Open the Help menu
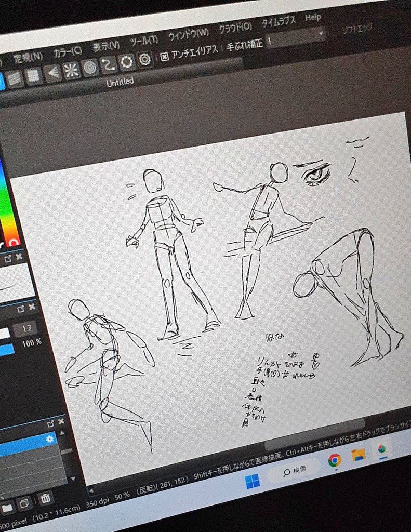411x532 pixels. click(x=313, y=17)
